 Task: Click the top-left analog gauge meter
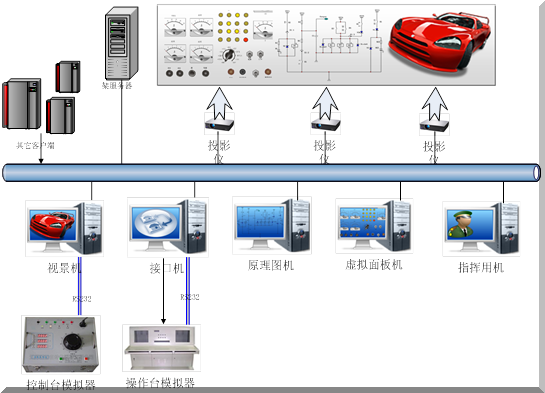click(175, 26)
